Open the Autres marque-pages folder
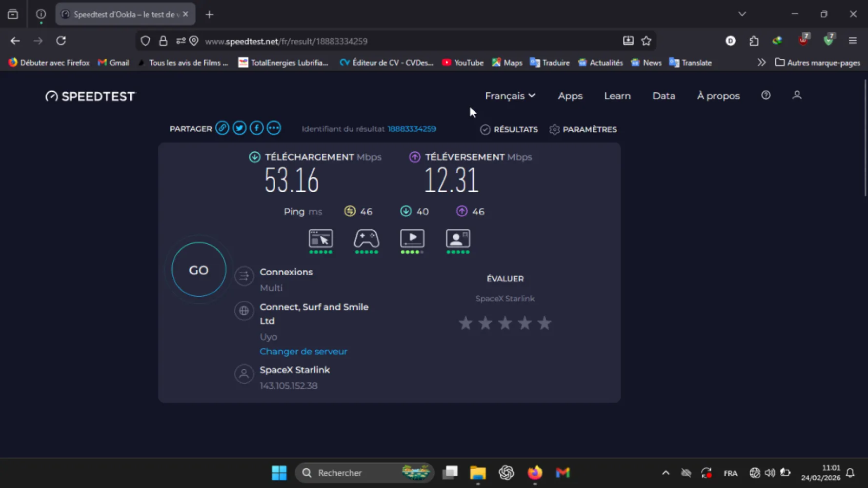This screenshot has height=488, width=868. click(x=818, y=62)
